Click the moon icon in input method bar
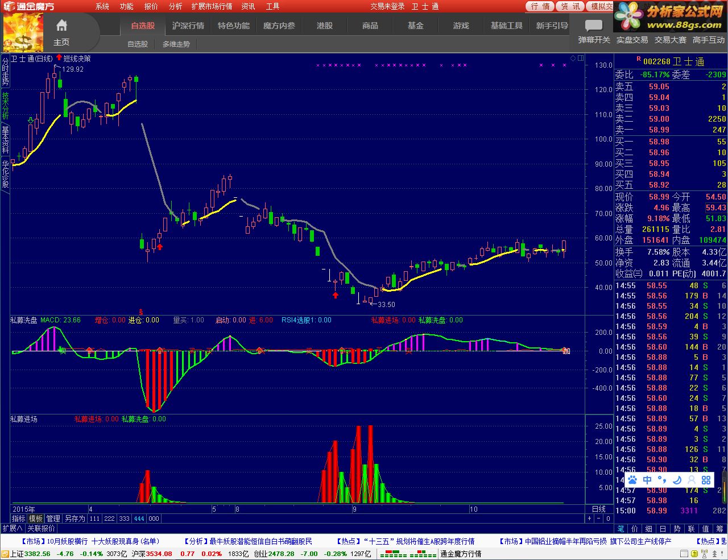Screen dimensions: 728x560 pos(677,480)
